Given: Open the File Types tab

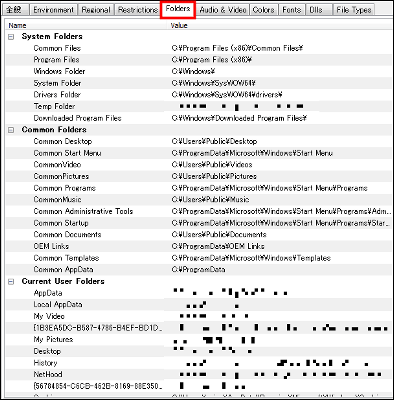Looking at the screenshot, I should click(x=354, y=10).
